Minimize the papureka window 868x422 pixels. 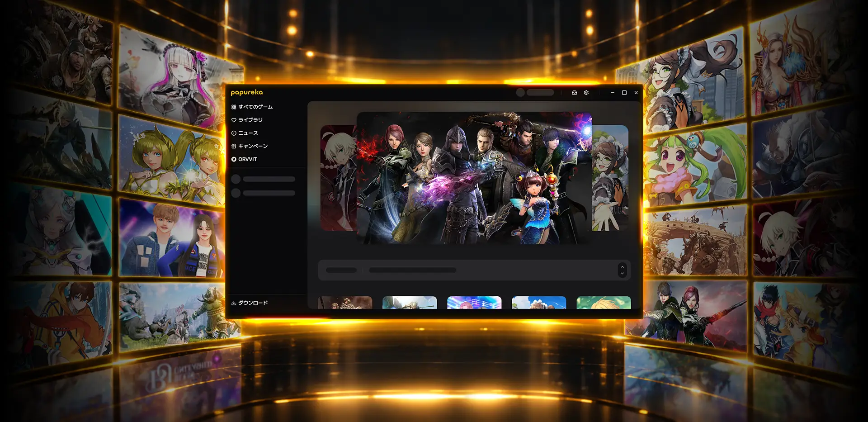coord(613,93)
